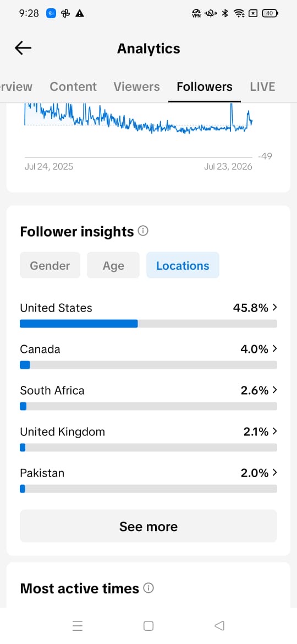This screenshot has height=644, width=297.
Task: Tap the See more button
Action: point(148,526)
